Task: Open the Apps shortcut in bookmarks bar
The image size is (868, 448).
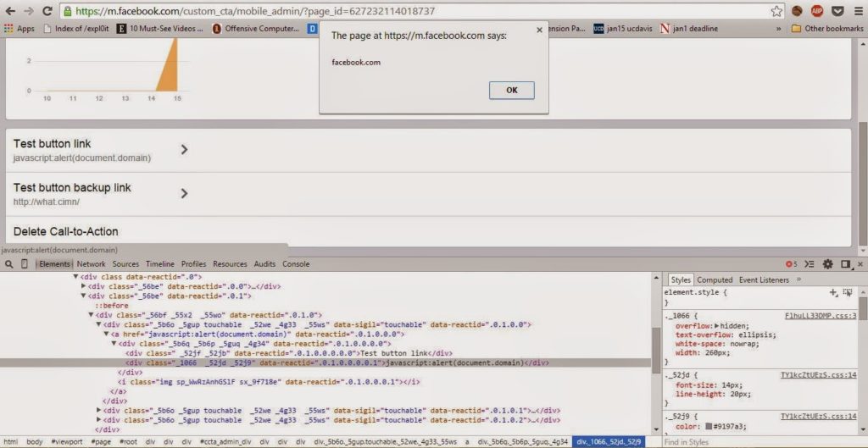Action: coord(19,29)
